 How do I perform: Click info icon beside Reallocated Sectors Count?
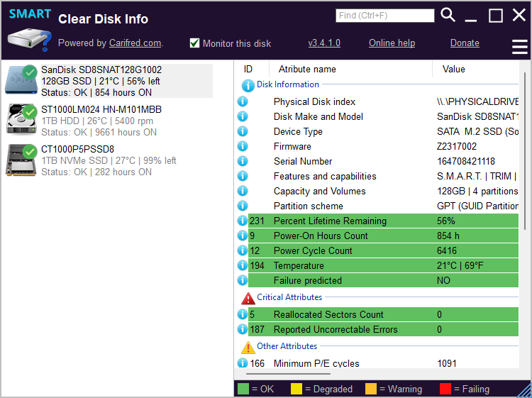click(x=243, y=314)
